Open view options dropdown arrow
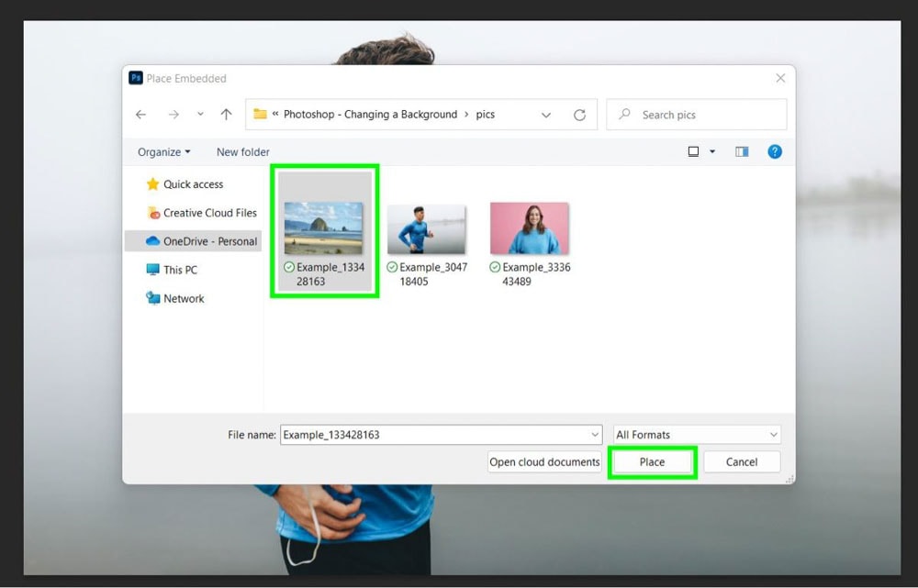This screenshot has height=588, width=918. pyautogui.click(x=712, y=152)
